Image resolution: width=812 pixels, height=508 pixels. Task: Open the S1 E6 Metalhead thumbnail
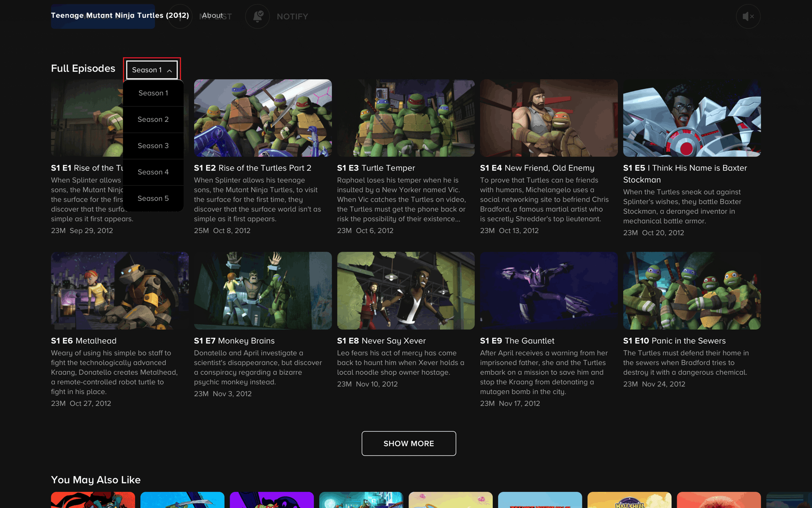pyautogui.click(x=120, y=290)
